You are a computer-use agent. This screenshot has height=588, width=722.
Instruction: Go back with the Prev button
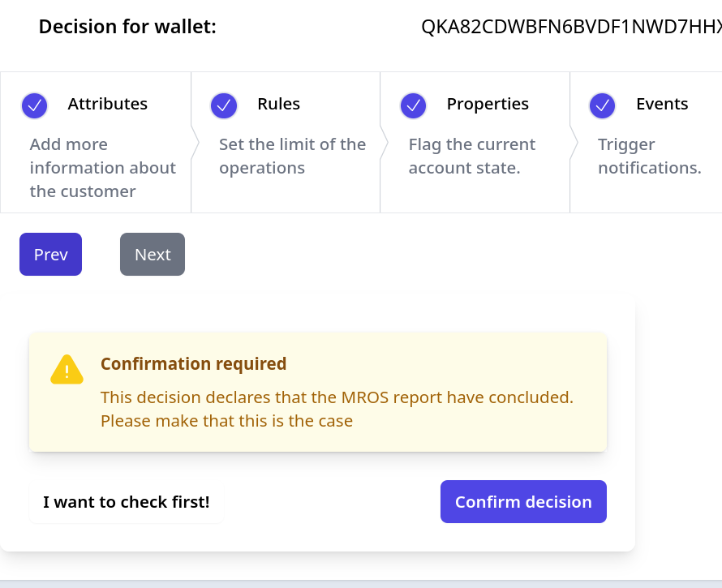pos(50,254)
